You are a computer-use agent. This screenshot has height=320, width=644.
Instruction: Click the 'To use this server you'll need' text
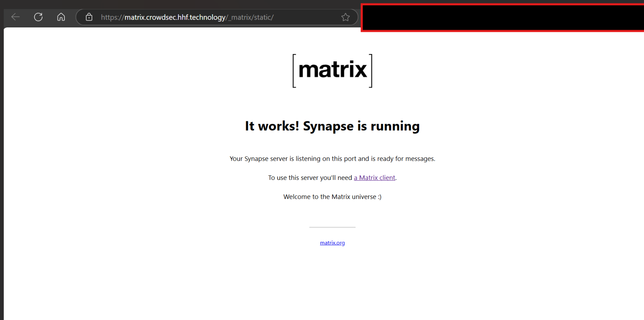(x=310, y=178)
